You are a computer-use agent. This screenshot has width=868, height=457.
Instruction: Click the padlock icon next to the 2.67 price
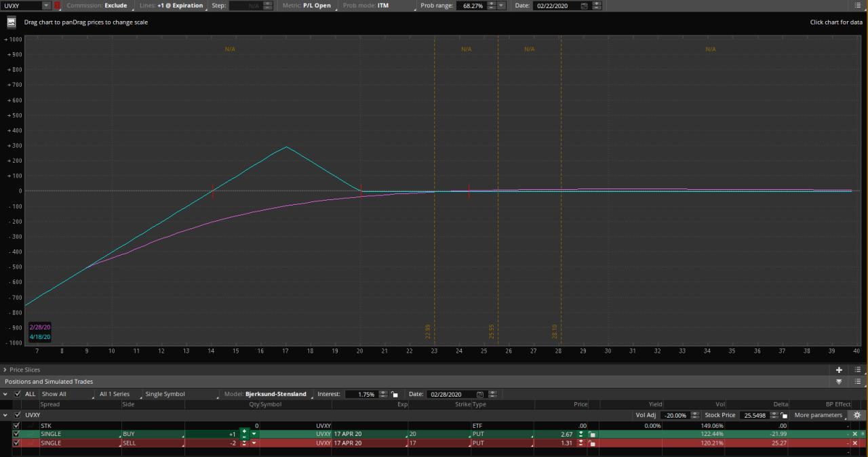click(592, 433)
